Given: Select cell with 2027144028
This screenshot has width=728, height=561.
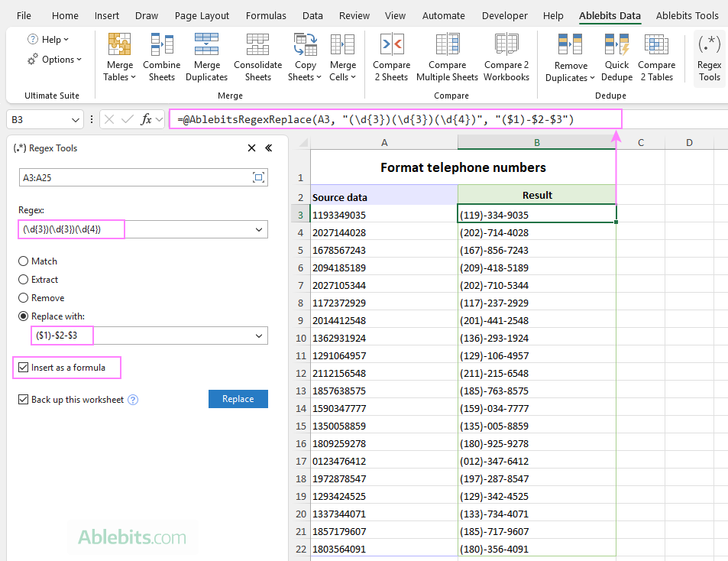Looking at the screenshot, I should click(x=384, y=232).
